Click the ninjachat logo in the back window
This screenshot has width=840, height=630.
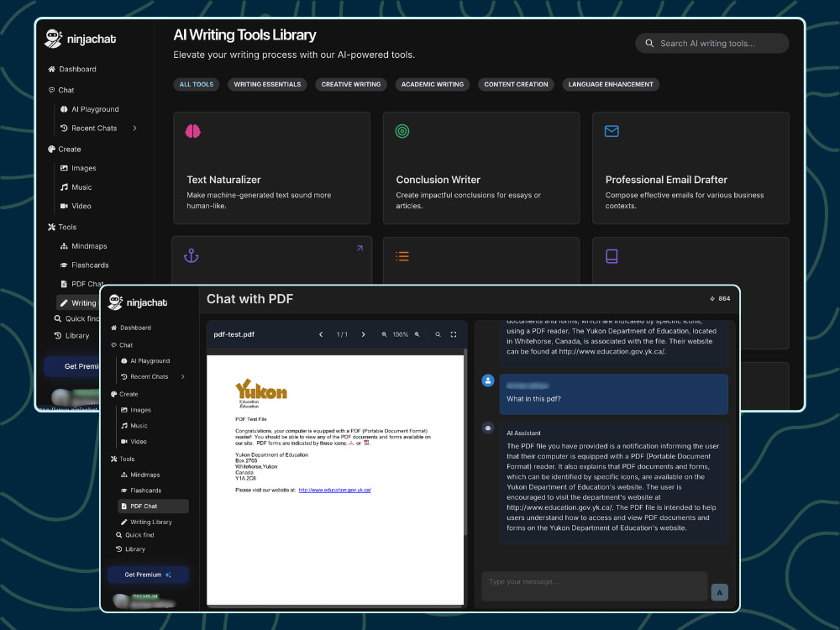point(81,39)
